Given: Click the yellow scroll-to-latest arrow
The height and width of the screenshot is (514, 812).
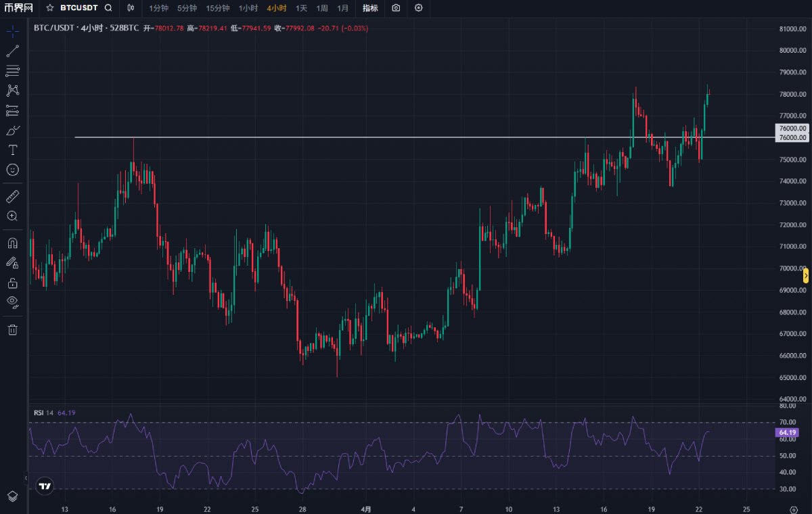Looking at the screenshot, I should pos(805,275).
